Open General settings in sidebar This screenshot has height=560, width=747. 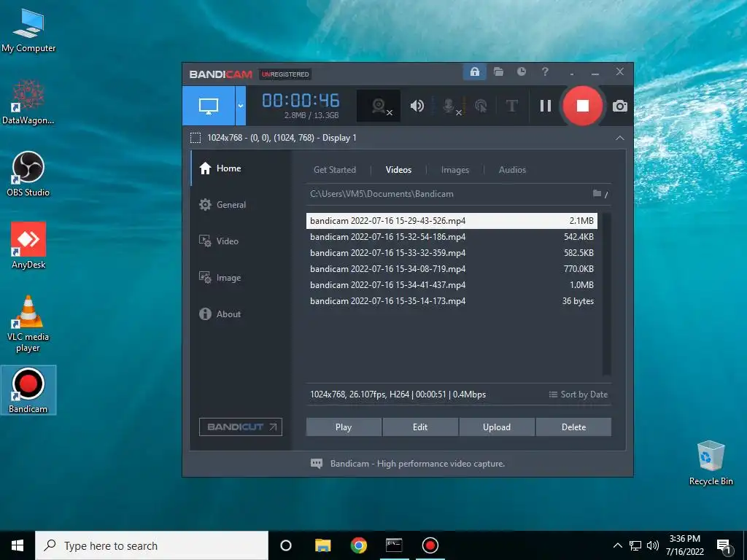241,205
